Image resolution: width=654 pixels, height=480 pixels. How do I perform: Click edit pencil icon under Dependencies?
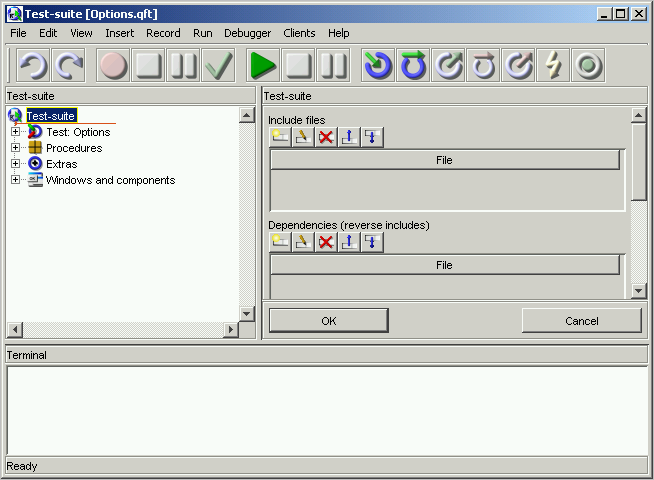303,242
